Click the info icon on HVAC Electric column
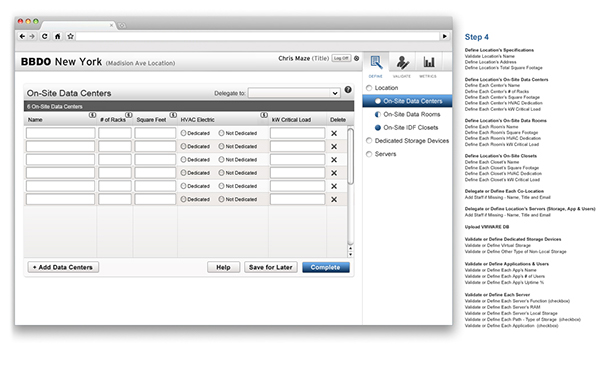 pyautogui.click(x=264, y=115)
